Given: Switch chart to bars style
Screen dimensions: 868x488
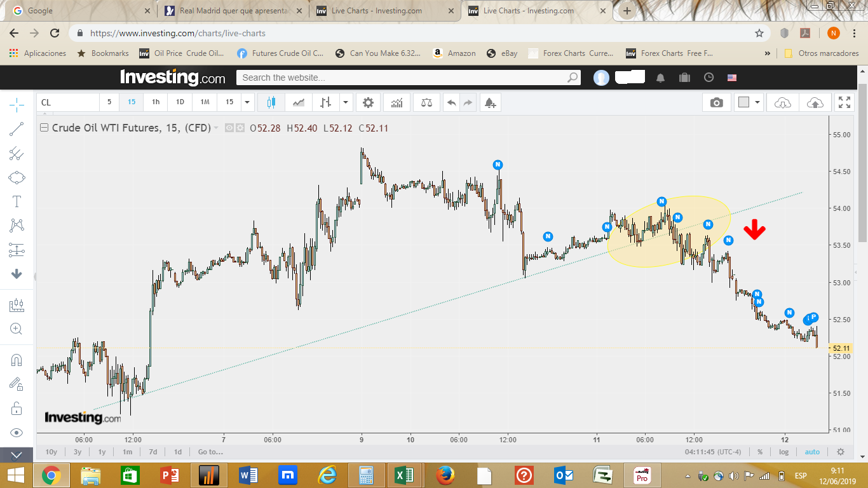Looking at the screenshot, I should click(326, 102).
